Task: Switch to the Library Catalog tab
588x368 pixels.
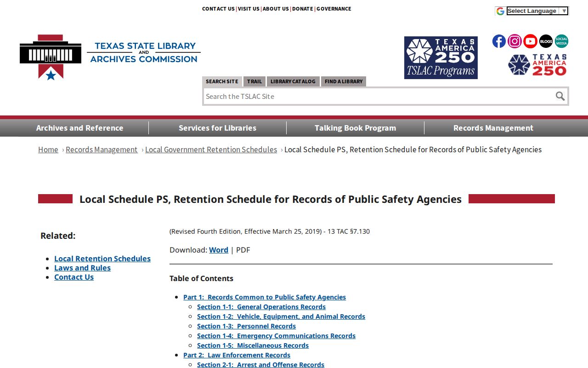Action: pyautogui.click(x=293, y=81)
